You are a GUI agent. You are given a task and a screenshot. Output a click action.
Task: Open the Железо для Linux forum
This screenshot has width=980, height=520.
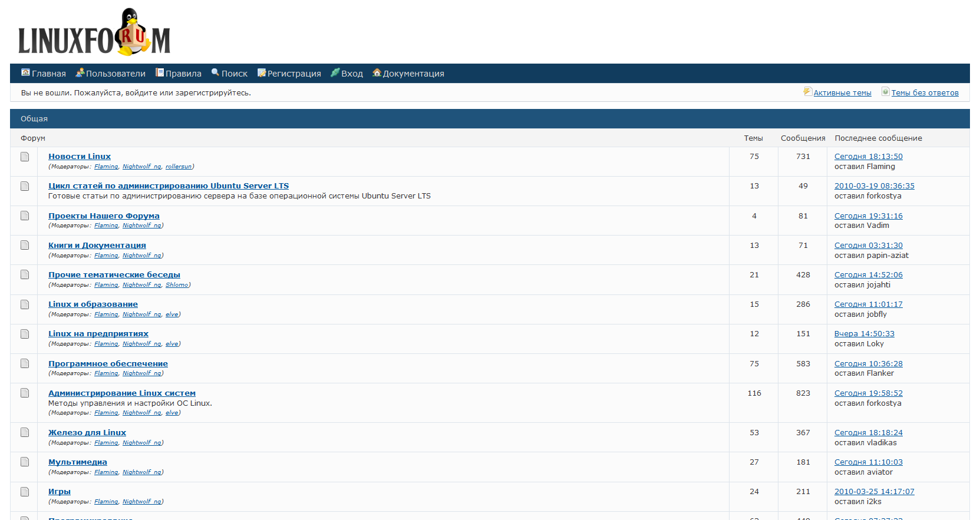click(87, 433)
